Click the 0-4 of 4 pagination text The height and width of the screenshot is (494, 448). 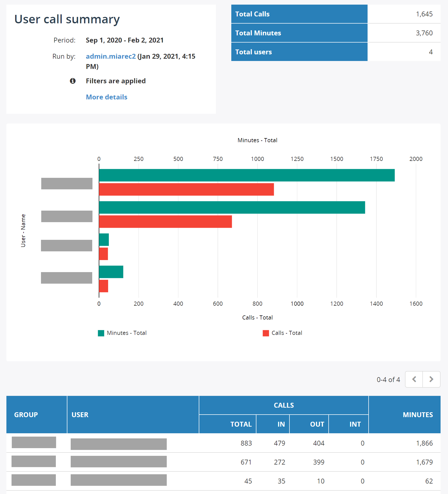[388, 380]
